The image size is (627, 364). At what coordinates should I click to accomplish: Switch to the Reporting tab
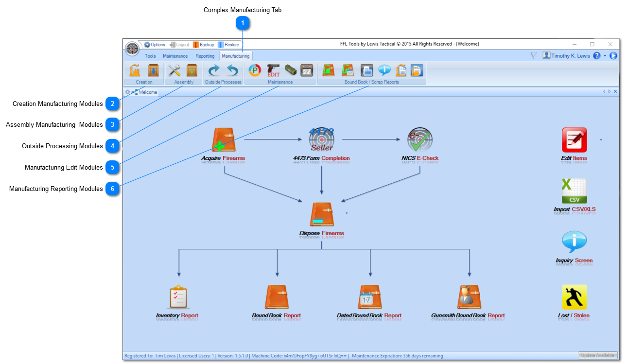coord(205,56)
